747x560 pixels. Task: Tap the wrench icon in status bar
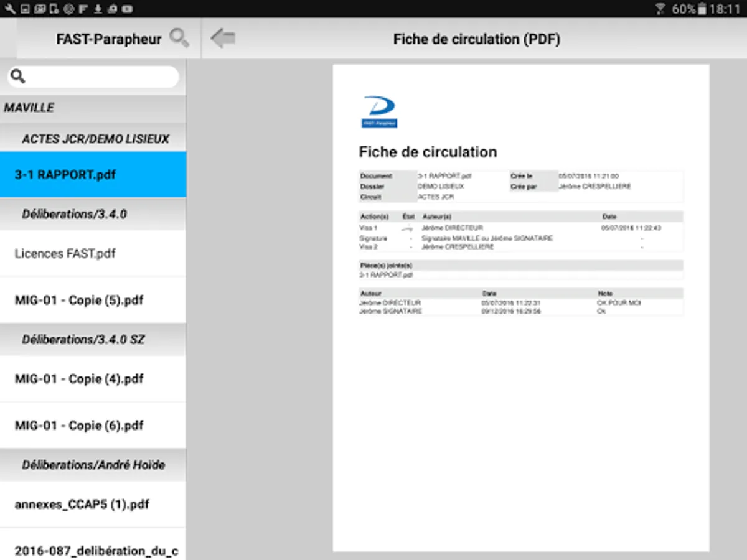(9, 9)
